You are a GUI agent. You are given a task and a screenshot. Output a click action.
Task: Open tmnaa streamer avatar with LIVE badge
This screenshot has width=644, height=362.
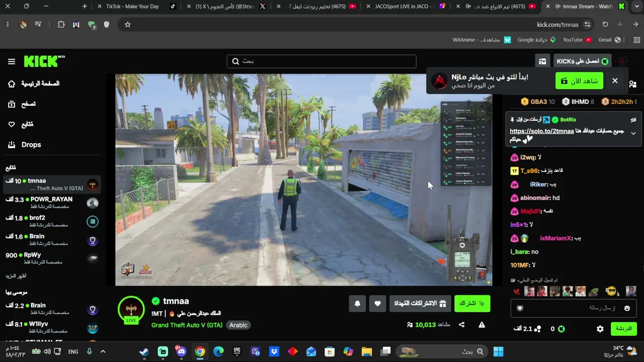click(x=131, y=310)
